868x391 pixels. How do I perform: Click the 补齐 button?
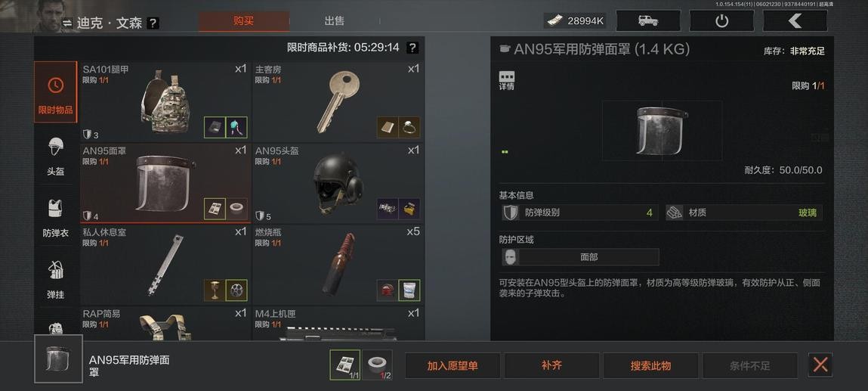pos(551,365)
